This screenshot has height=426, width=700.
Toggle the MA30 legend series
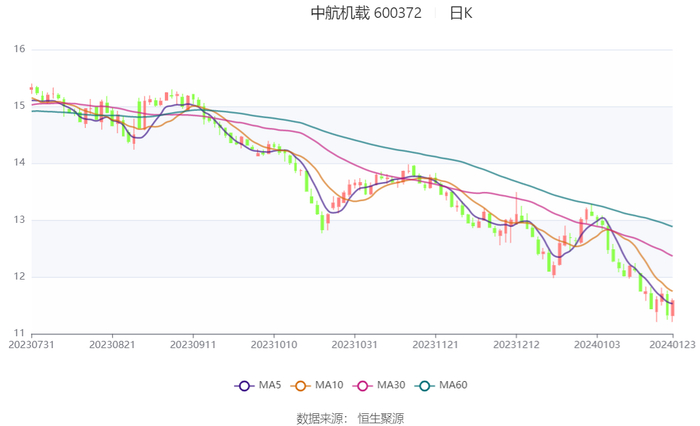pyautogui.click(x=379, y=385)
